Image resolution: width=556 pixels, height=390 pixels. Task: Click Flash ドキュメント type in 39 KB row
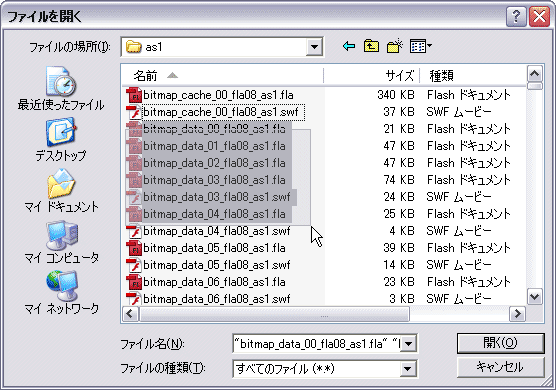[x=468, y=248]
